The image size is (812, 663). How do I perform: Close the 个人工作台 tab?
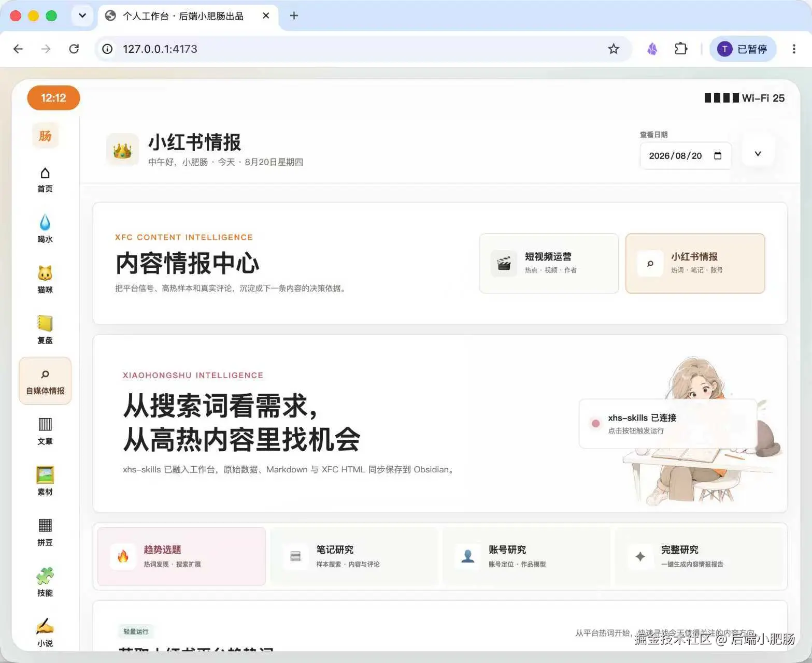click(x=266, y=16)
